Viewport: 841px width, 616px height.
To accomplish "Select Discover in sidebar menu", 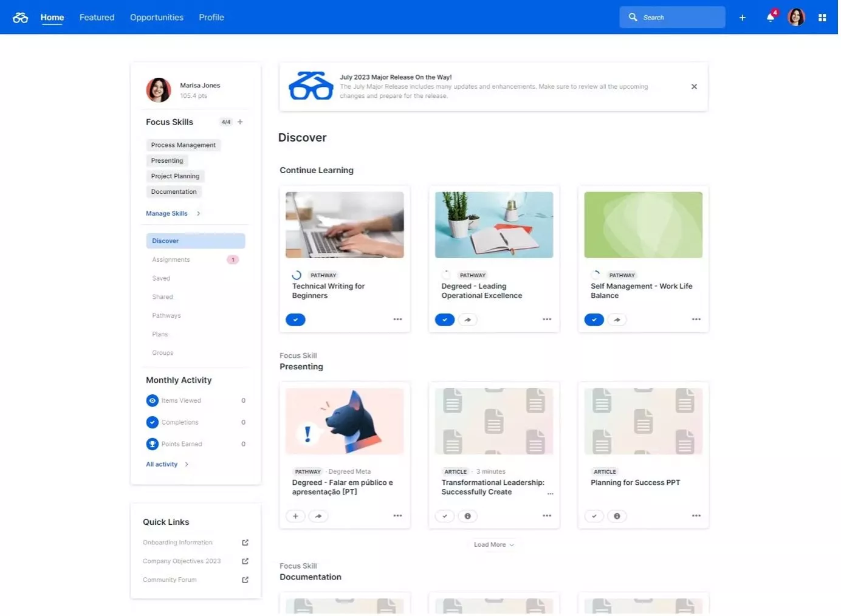I will pos(196,242).
